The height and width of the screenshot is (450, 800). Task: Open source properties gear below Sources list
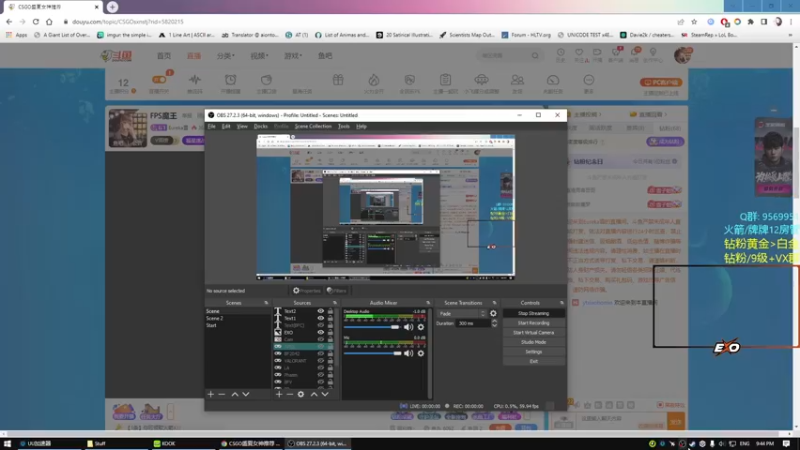[x=301, y=394]
